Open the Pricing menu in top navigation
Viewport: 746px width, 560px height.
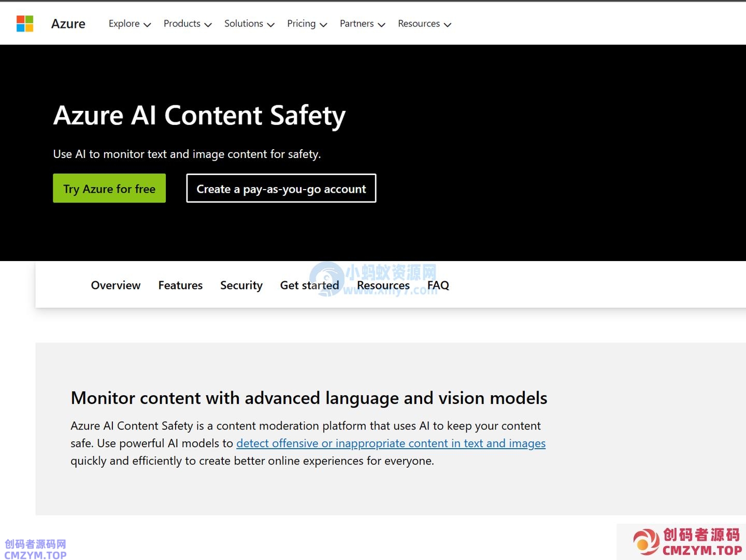pos(307,24)
